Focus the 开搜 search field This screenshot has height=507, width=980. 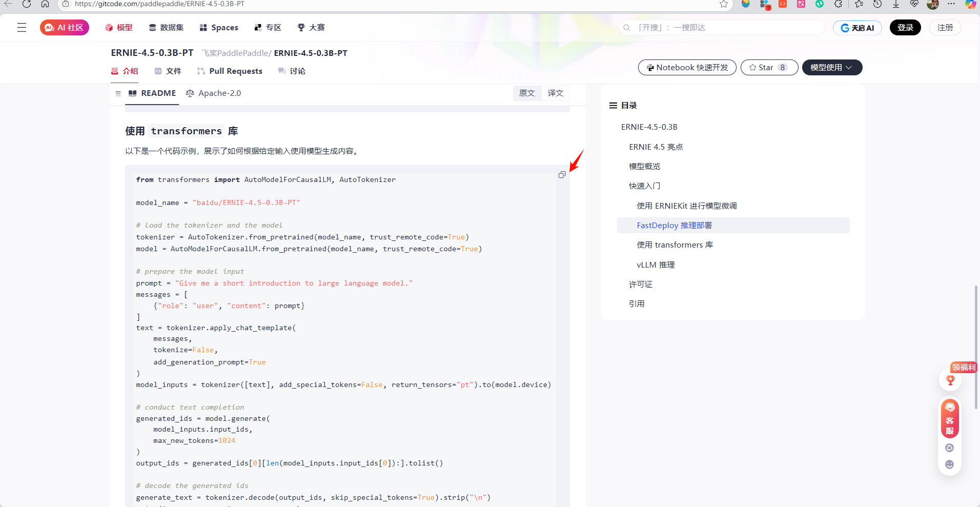point(722,28)
